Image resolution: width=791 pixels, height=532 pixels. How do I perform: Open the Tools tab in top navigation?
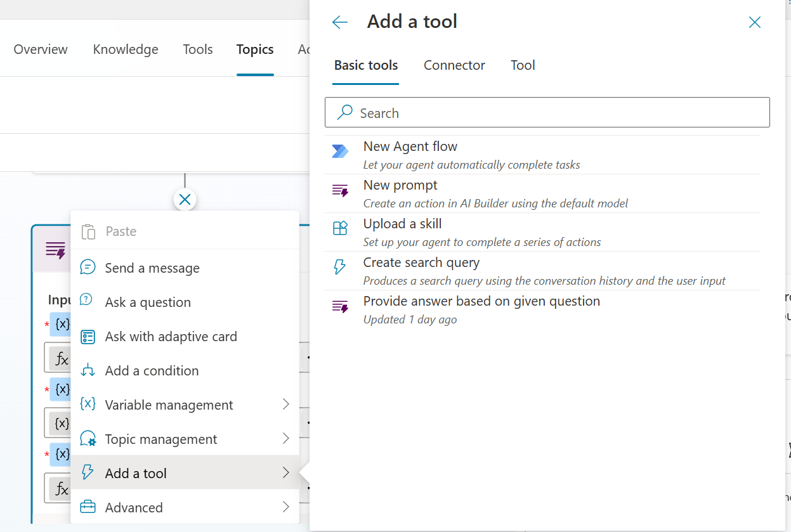[198, 49]
